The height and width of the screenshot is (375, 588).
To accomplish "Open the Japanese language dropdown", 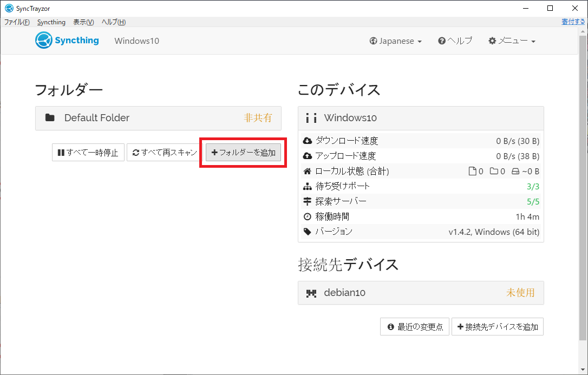I will coord(396,41).
